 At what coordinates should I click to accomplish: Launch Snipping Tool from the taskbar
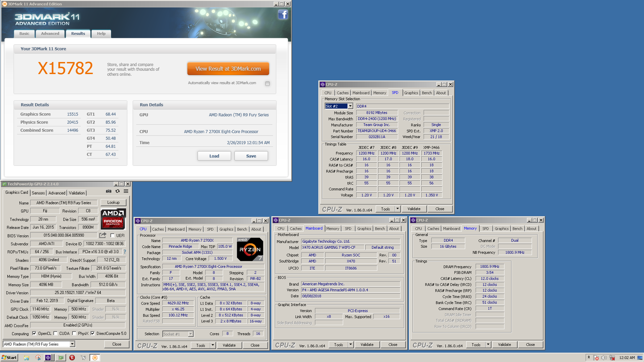pos(38,358)
